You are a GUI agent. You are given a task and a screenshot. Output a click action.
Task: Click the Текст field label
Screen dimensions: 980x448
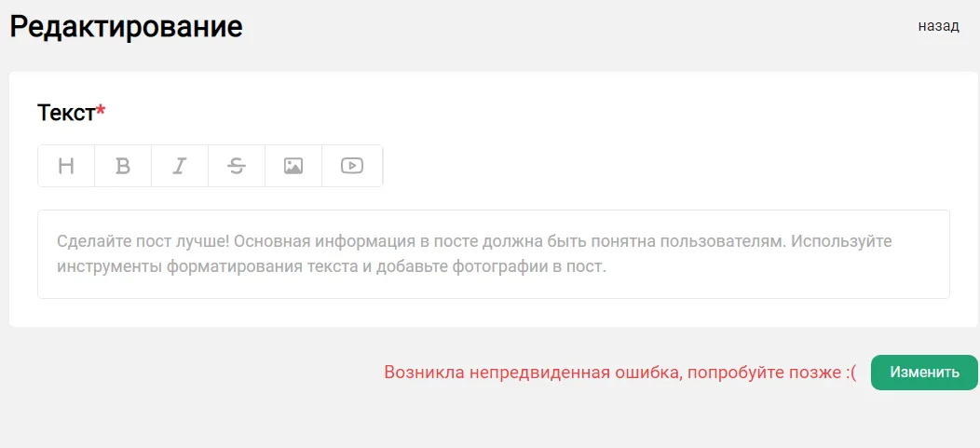coord(66,113)
